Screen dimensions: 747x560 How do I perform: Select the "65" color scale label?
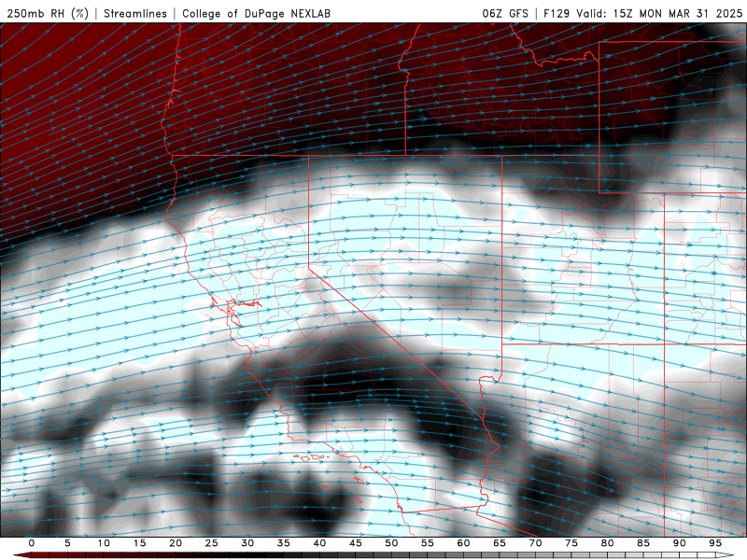[500, 543]
